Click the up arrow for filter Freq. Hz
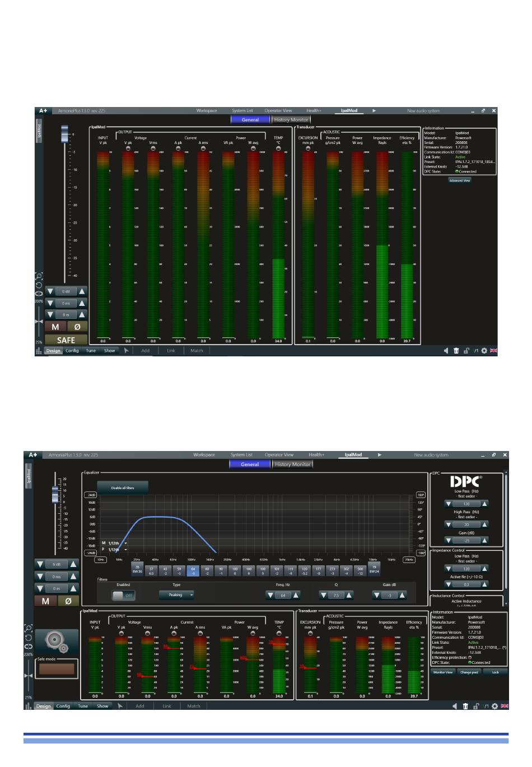 [296, 595]
